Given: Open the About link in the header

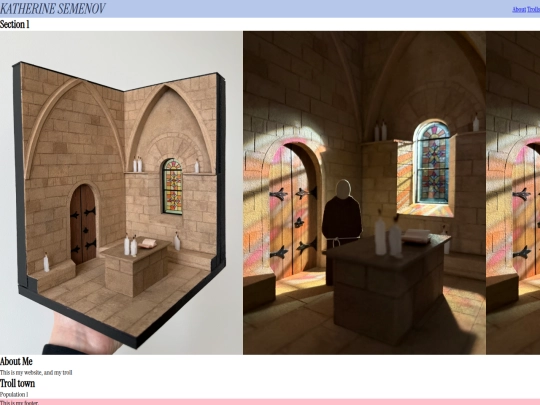Looking at the screenshot, I should tap(519, 10).
